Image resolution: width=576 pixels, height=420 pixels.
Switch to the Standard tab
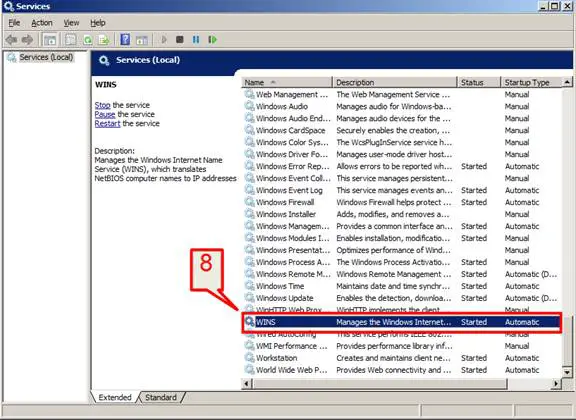[161, 397]
